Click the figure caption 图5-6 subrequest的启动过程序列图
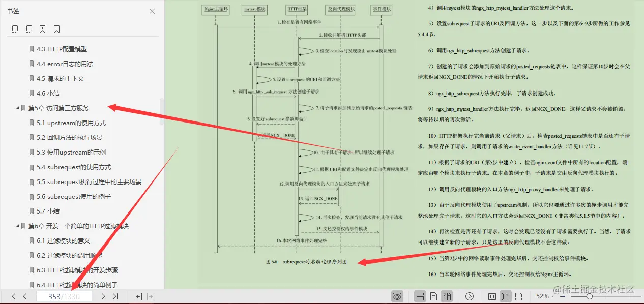 tap(306, 262)
